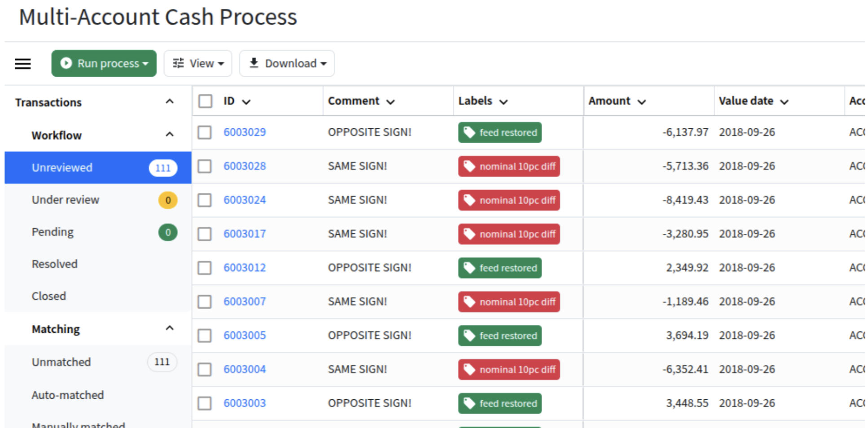Check the box for row 6003028
Image resolution: width=868 pixels, height=428 pixels.
pos(205,166)
